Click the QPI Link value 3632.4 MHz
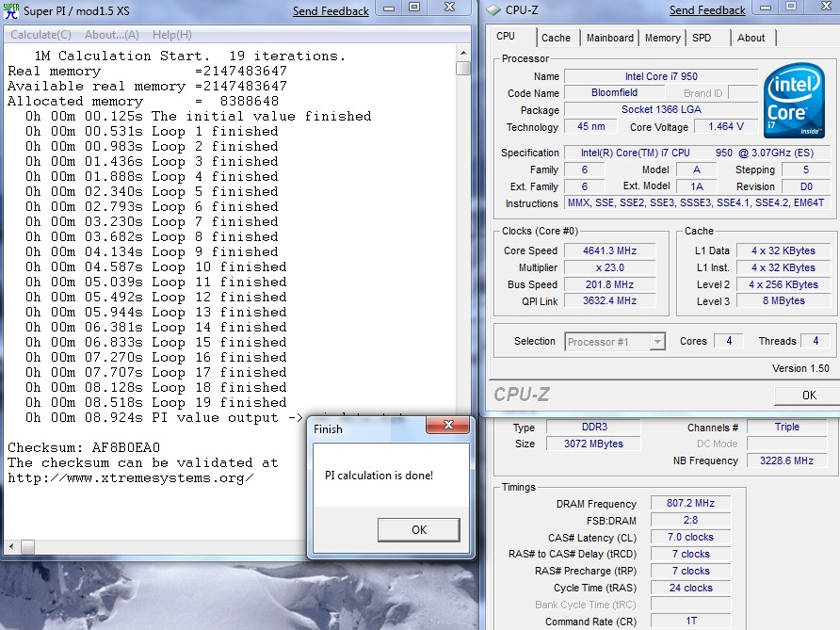This screenshot has height=630, width=840. 609,301
